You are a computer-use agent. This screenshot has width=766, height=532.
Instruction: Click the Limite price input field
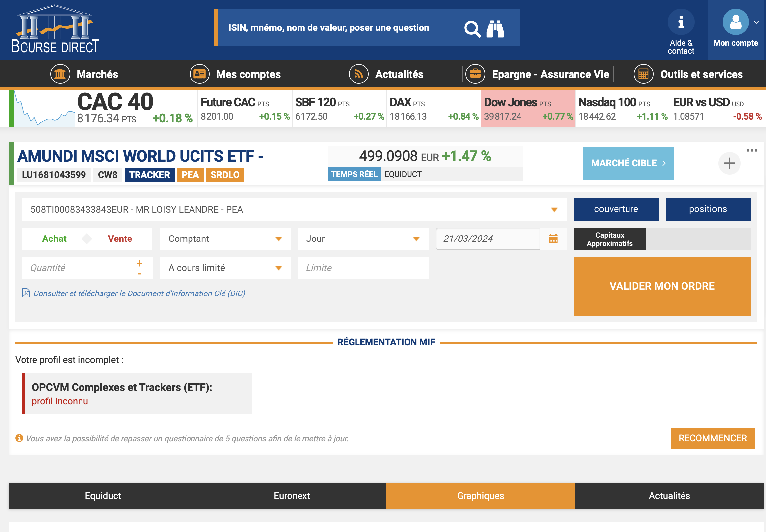click(x=363, y=268)
